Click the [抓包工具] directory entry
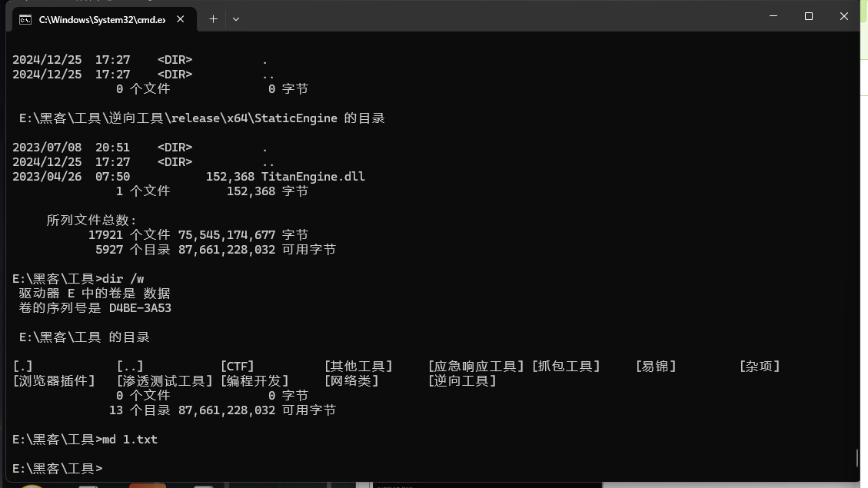The width and height of the screenshot is (868, 488). (565, 367)
